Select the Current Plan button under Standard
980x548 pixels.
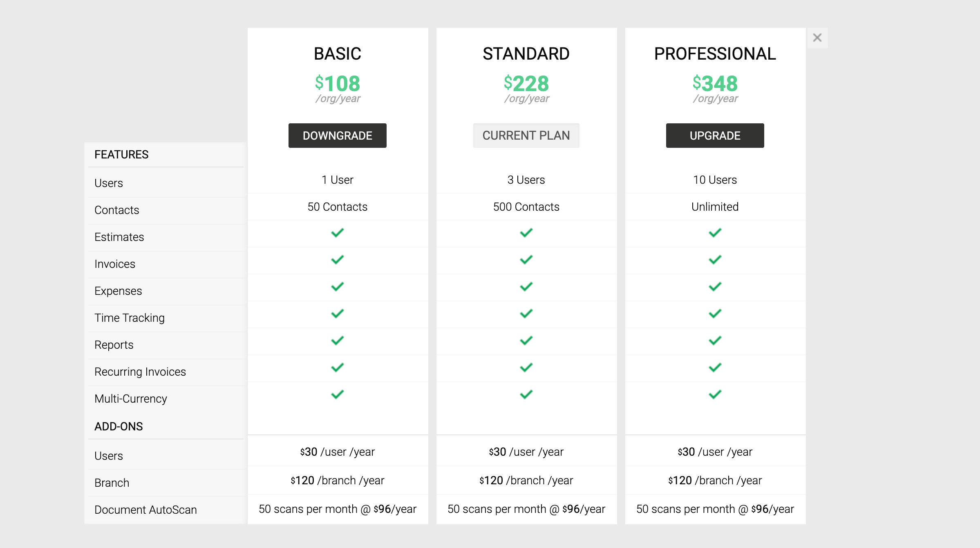click(x=526, y=135)
